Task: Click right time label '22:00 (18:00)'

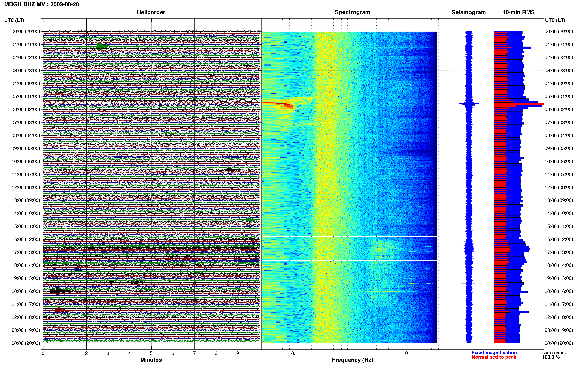Action: point(559,317)
